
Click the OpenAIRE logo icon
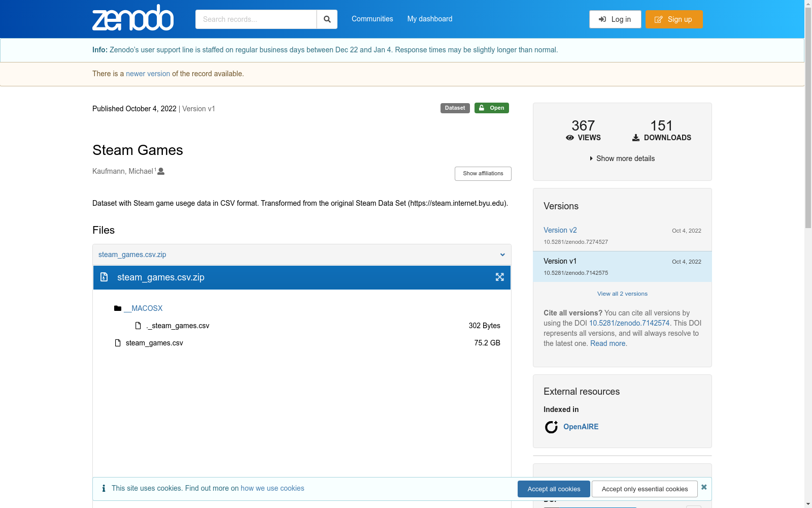tap(551, 427)
